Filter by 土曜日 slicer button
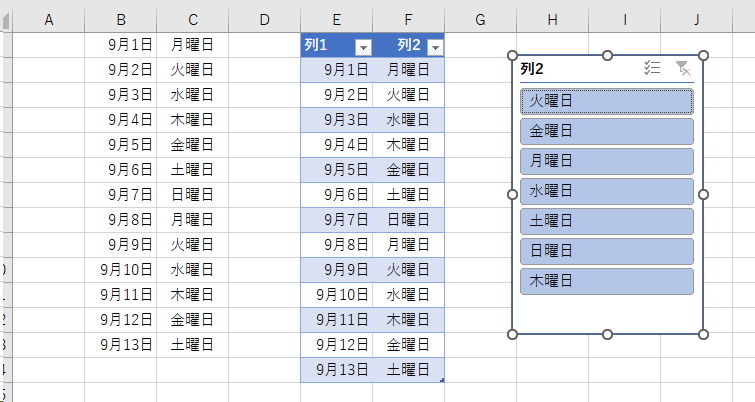Viewport: 755px width, 402px height. coord(606,221)
